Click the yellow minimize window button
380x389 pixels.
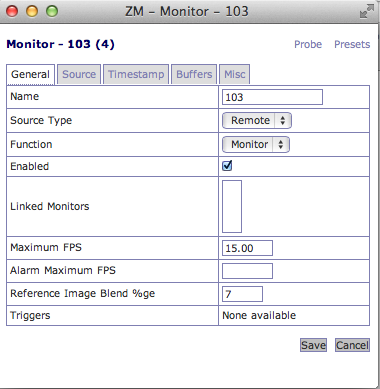32,11
